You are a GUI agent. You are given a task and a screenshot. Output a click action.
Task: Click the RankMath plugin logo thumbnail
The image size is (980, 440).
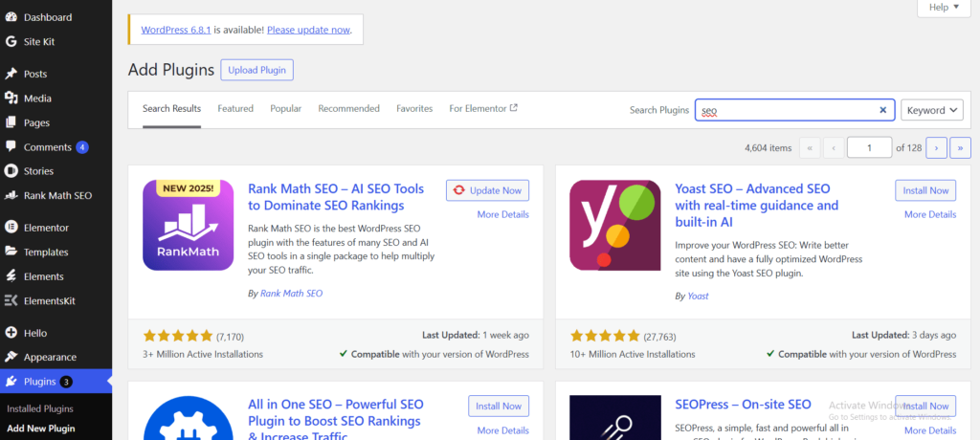[189, 225]
